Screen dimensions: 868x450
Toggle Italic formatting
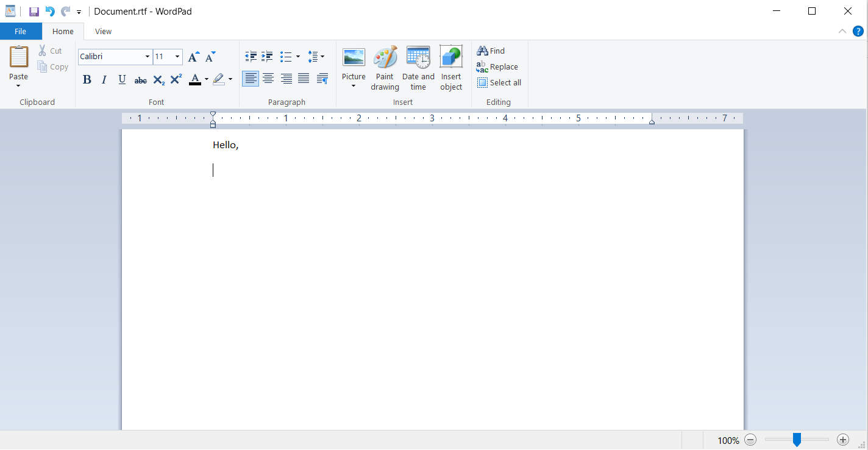(104, 79)
